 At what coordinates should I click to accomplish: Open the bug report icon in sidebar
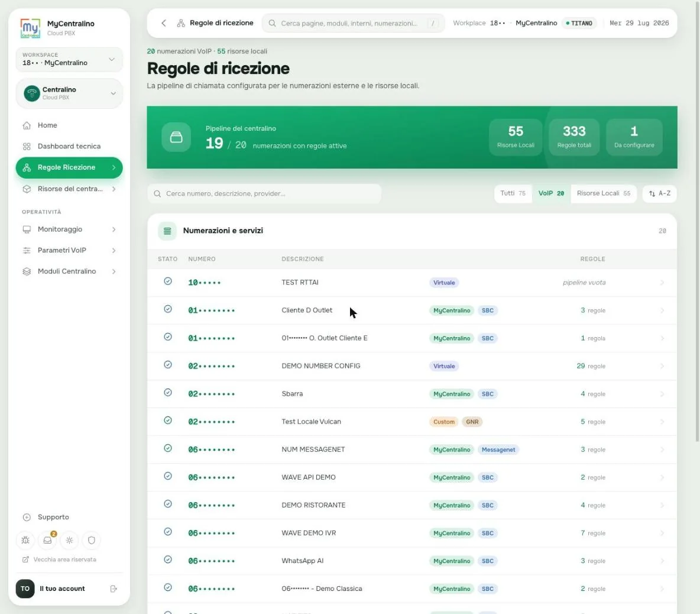pos(25,540)
